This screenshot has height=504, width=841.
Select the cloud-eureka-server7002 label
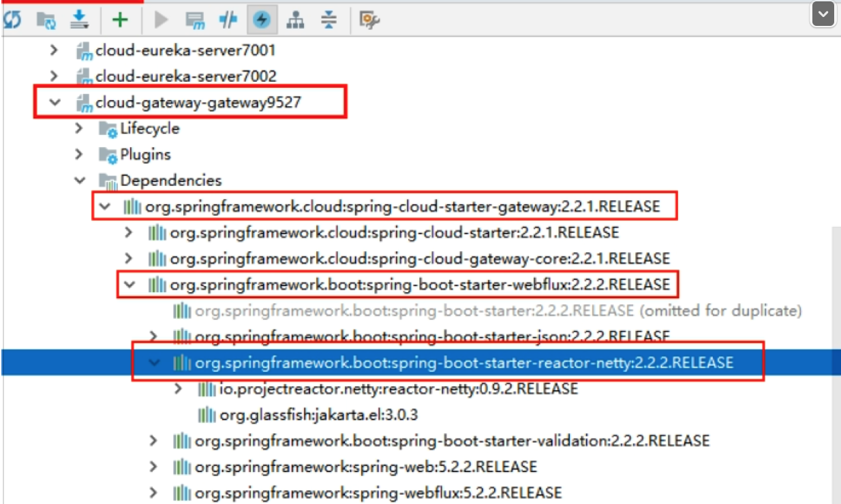(x=185, y=76)
